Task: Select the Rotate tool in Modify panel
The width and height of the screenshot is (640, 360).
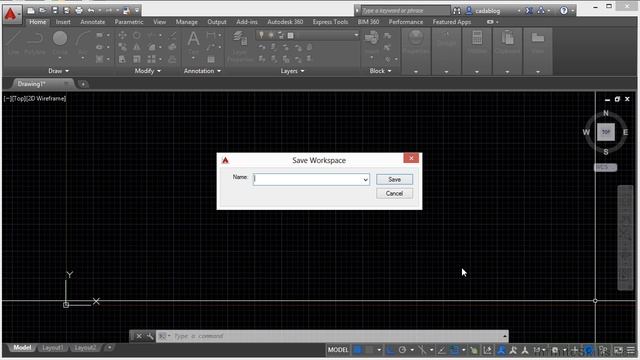Action: click(x=137, y=36)
